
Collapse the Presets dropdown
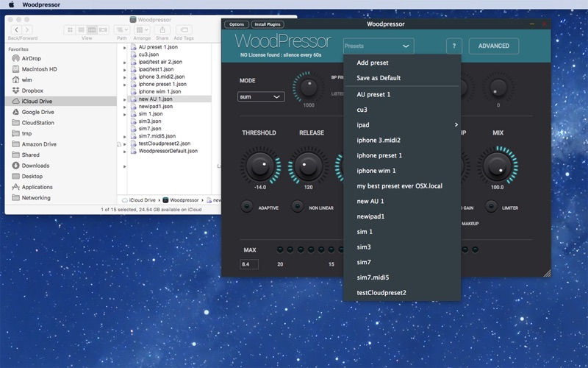pyautogui.click(x=378, y=46)
